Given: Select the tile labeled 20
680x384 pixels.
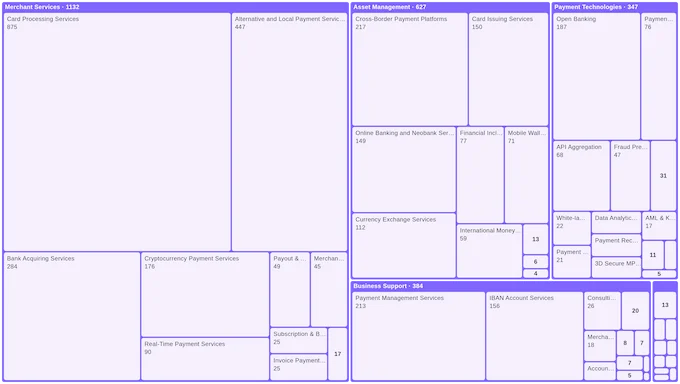Looking at the screenshot, I should tap(635, 311).
